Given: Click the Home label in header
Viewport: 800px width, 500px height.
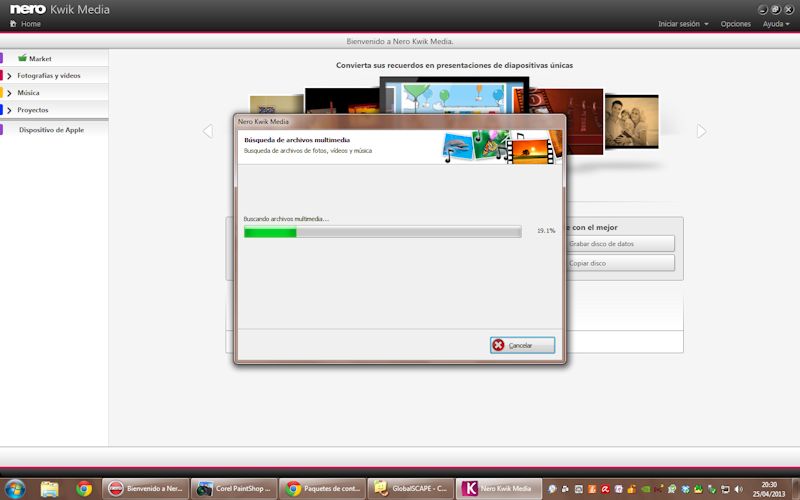Looking at the screenshot, I should pos(31,24).
